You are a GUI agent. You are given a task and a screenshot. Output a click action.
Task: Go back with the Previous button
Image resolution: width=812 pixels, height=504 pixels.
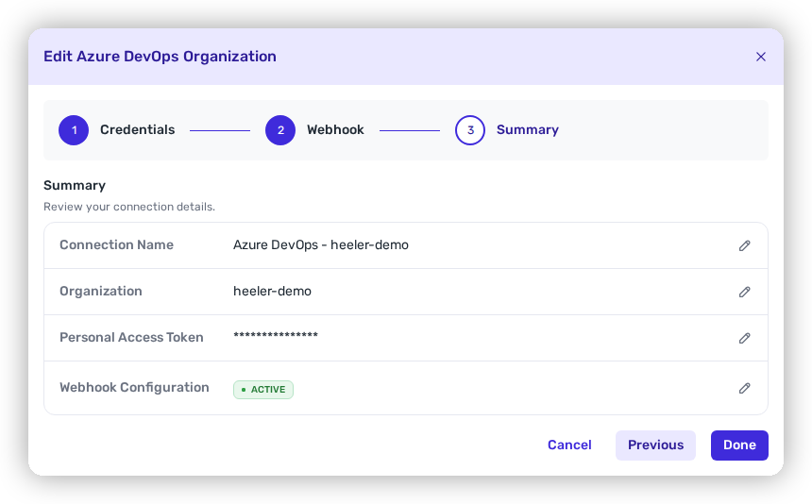[x=655, y=445]
